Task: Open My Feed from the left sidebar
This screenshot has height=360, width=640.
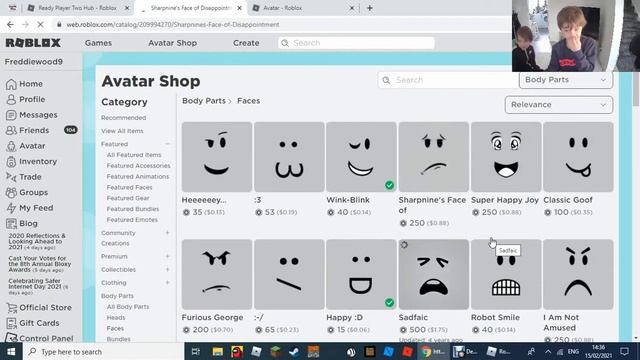Action: tap(29, 208)
